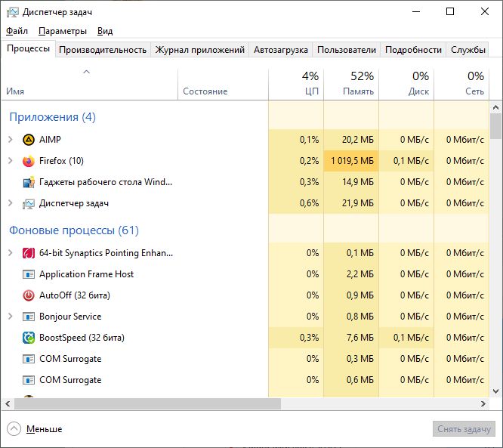
Task: Sort processes by Память column
Action: tap(351, 83)
